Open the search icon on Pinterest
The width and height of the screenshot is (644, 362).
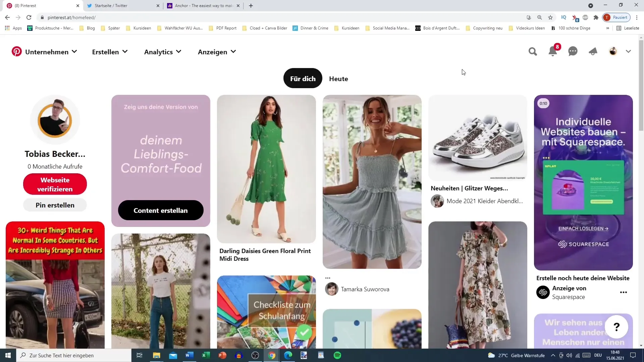pyautogui.click(x=533, y=51)
